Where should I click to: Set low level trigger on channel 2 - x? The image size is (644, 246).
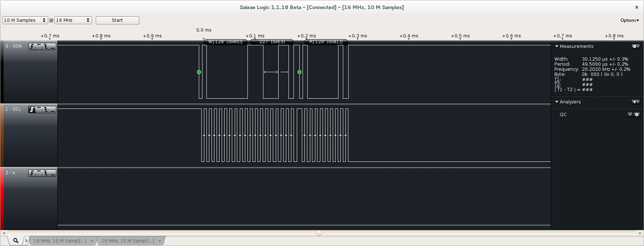(53, 173)
